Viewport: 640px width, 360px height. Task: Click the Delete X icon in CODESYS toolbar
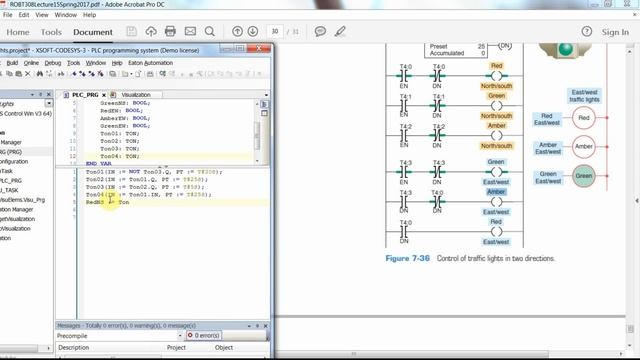(28, 74)
